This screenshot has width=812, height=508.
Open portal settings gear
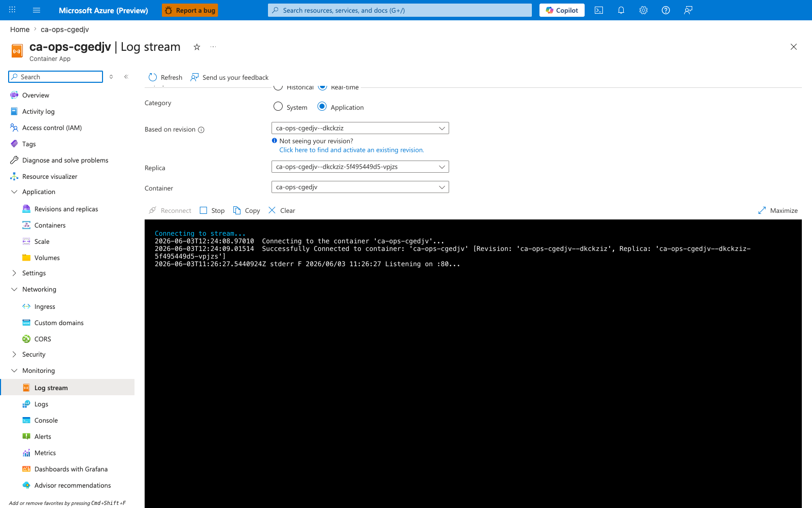click(x=644, y=10)
